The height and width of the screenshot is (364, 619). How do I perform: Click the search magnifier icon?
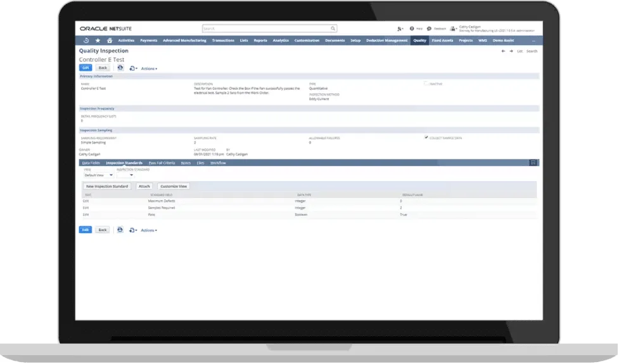[x=333, y=28]
